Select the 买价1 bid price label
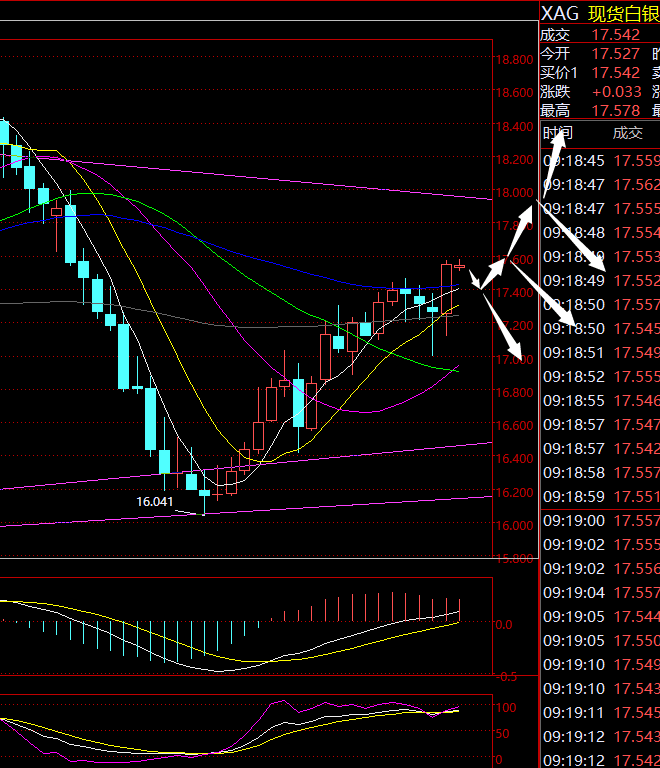Screen dimensions: 660x768 (x=559, y=73)
